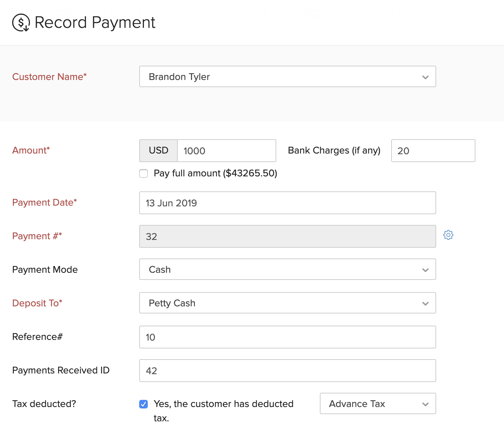Enable Pay full amount checkbox

(x=143, y=174)
